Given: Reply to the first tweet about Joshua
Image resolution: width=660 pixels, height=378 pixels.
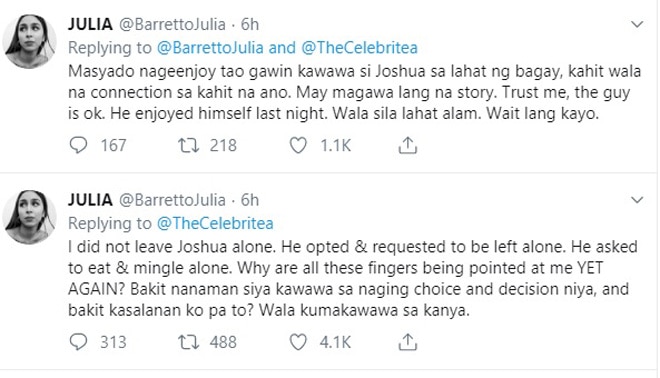Looking at the screenshot, I should [x=78, y=145].
